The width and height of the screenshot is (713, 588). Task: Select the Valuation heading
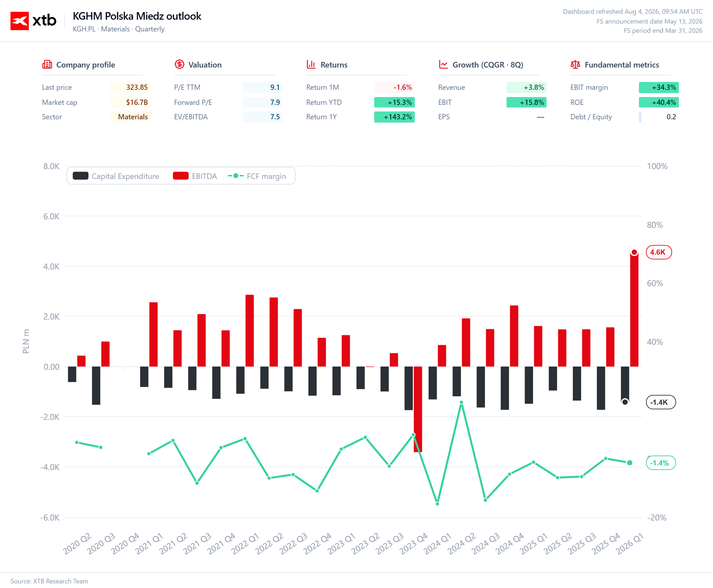coord(205,65)
